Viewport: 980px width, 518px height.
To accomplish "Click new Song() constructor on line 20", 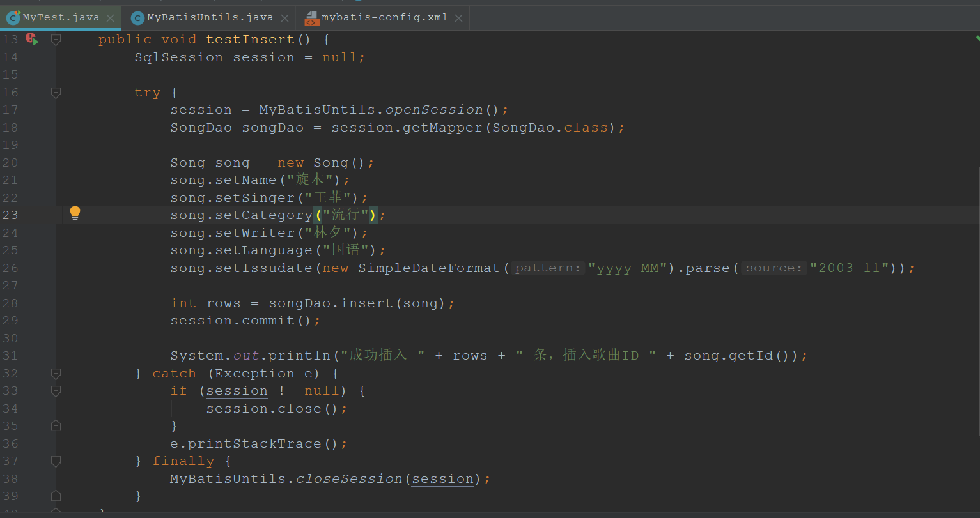I will pyautogui.click(x=322, y=163).
